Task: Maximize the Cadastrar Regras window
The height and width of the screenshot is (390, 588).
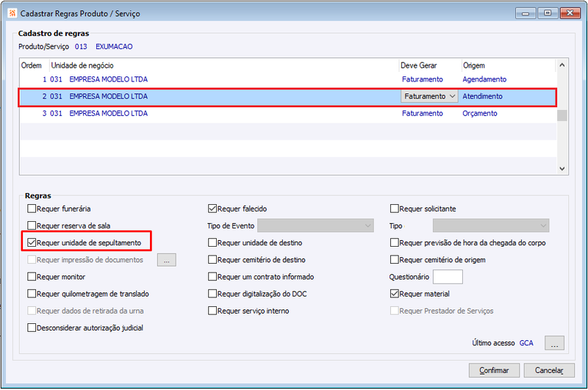Action: [548, 13]
